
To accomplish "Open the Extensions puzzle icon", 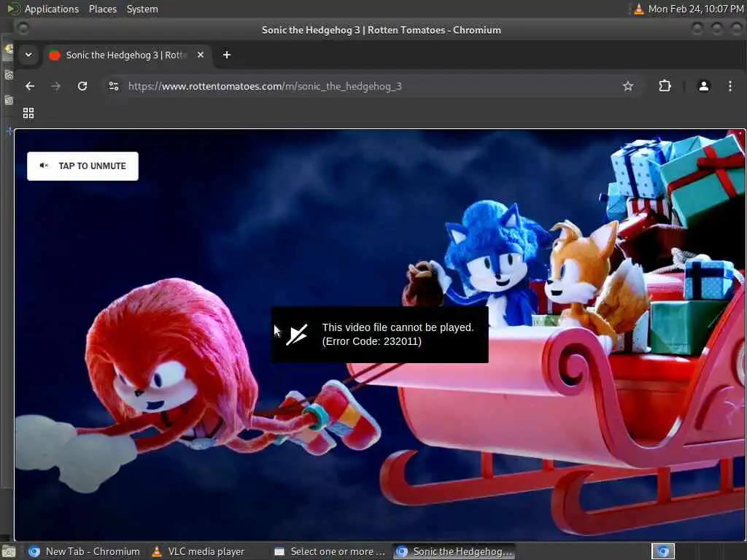I will click(x=665, y=86).
